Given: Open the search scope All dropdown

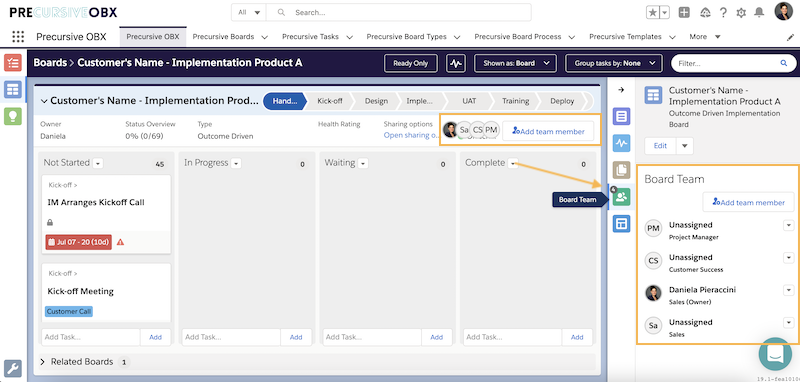Looking at the screenshot, I should [249, 12].
